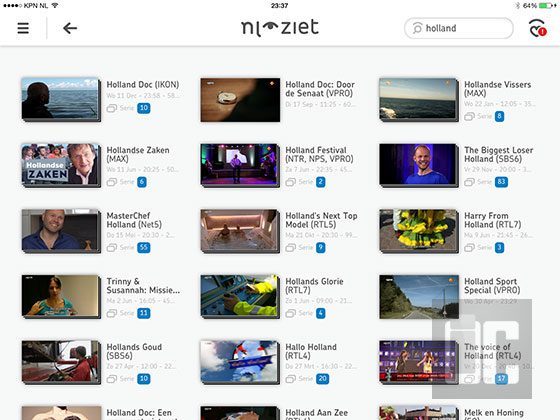
Task: Select Trinny & Susannah: Missie title
Action: [143, 286]
